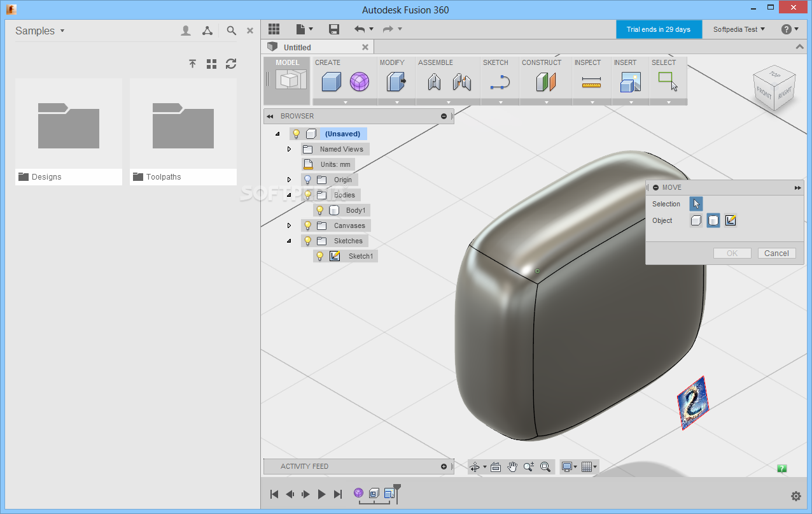812x514 pixels.
Task: Click the plus icon on ACTIVITY FEED
Action: [x=444, y=466]
